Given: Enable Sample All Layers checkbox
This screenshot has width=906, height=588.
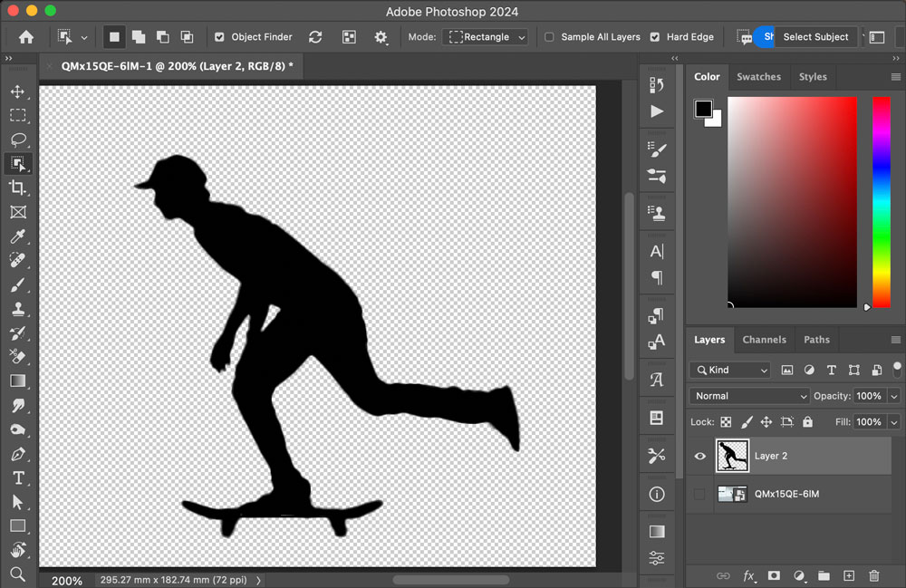Looking at the screenshot, I should (x=550, y=37).
